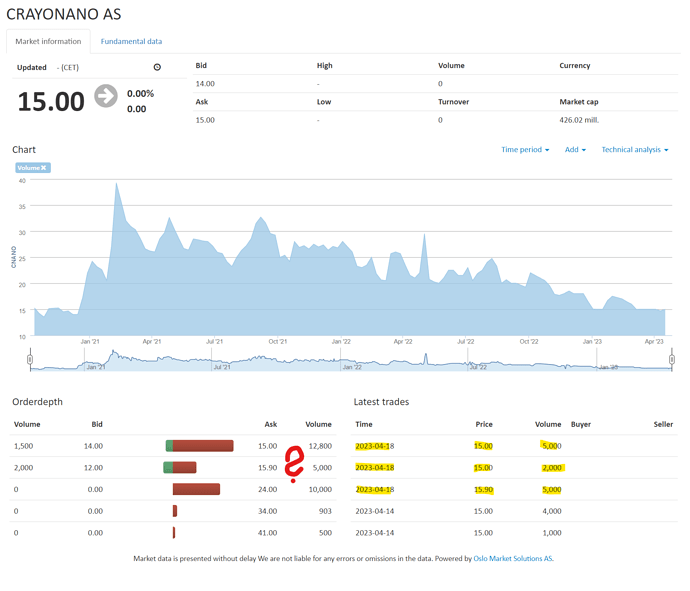The width and height of the screenshot is (690, 591).
Task: Click the big 15.00 last price
Action: pos(51,101)
